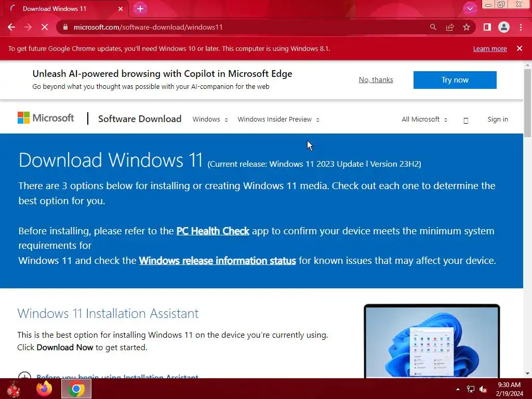Close the Download Windows 11 tab
Image resolution: width=532 pixels, height=399 pixels.
(x=121, y=9)
